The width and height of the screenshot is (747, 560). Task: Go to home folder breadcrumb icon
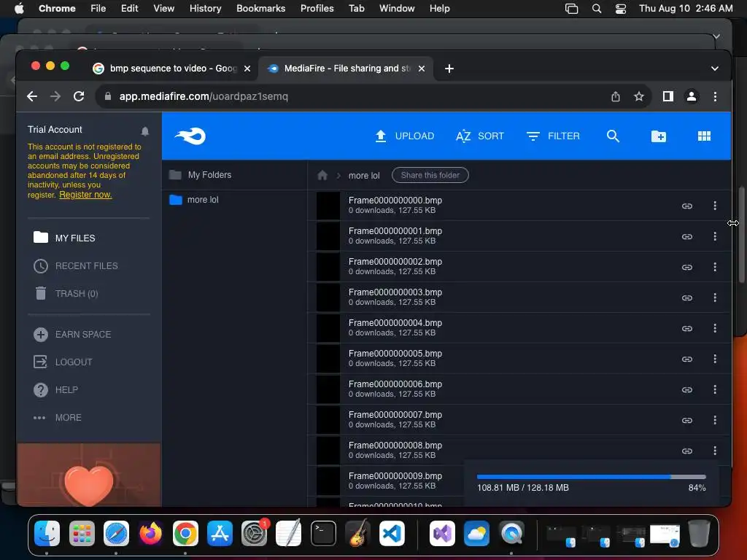322,175
